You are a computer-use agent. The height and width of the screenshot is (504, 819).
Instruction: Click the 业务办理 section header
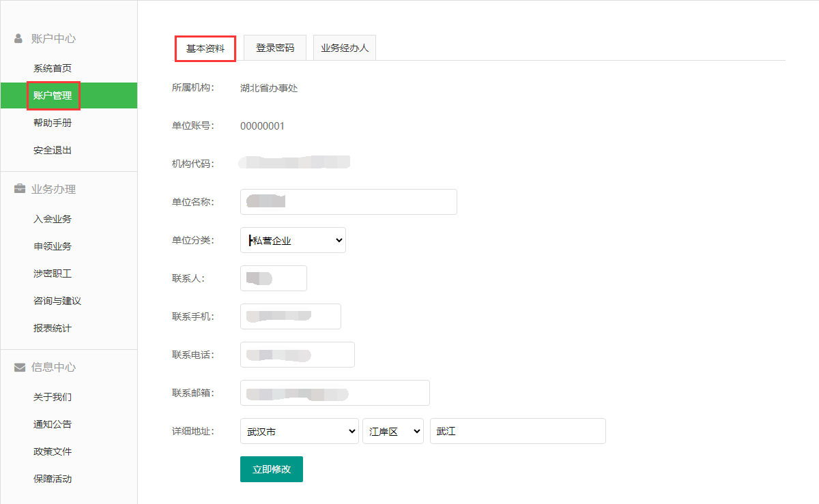coord(53,189)
